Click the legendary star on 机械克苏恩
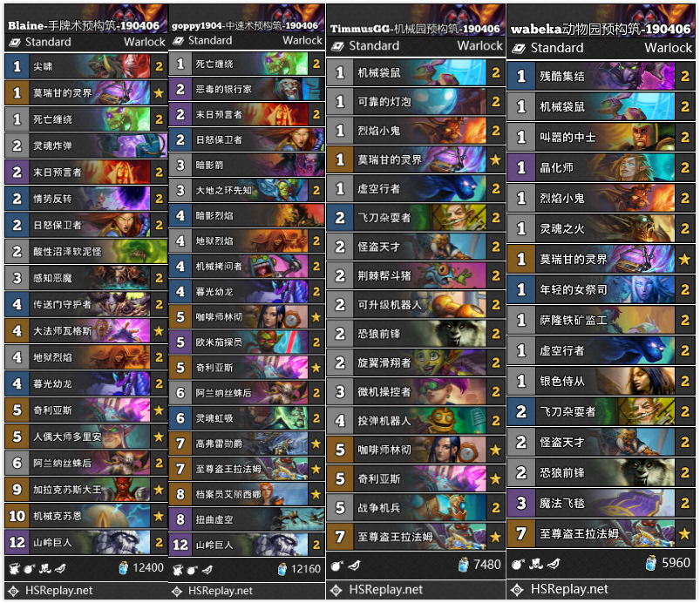Image resolution: width=700 pixels, height=603 pixels. coord(159,517)
